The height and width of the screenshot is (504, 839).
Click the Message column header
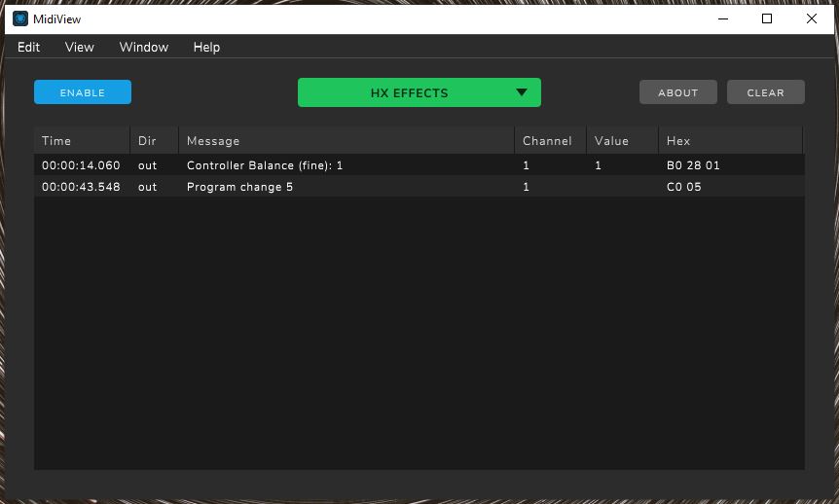[x=347, y=141]
